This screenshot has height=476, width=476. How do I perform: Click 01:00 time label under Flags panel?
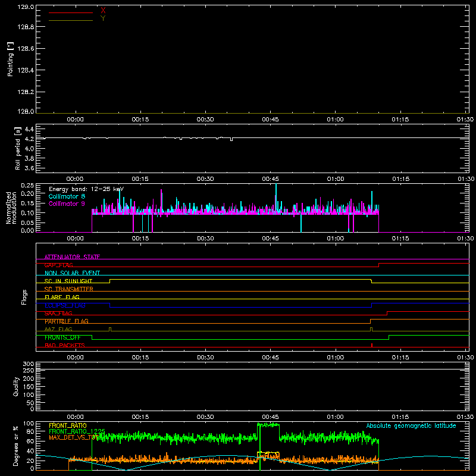pos(336,358)
